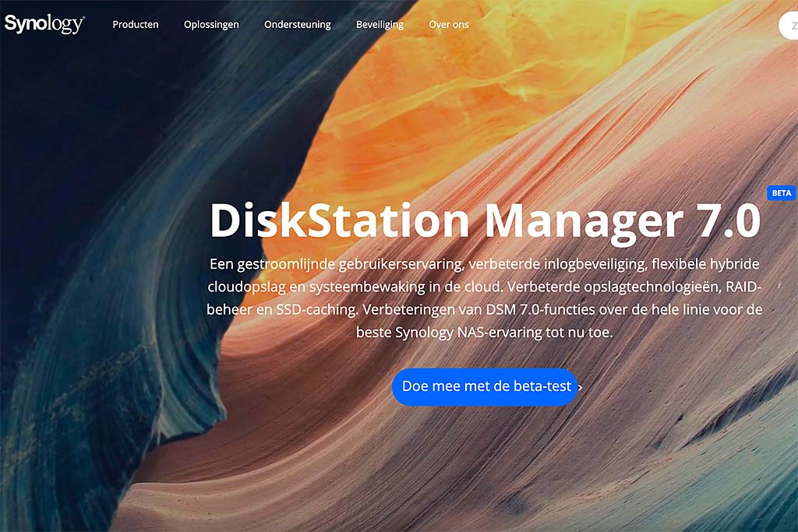Open the Over ons menu
This screenshot has width=798, height=532.
pos(448,24)
